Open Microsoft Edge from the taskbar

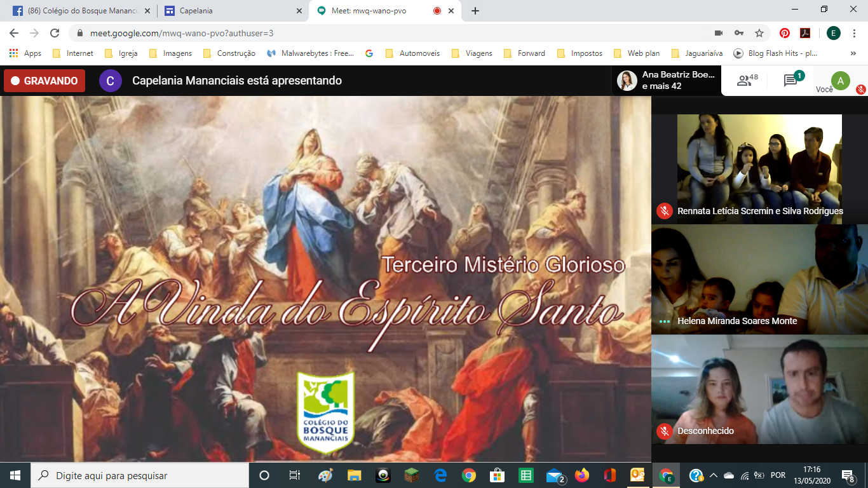(440, 475)
